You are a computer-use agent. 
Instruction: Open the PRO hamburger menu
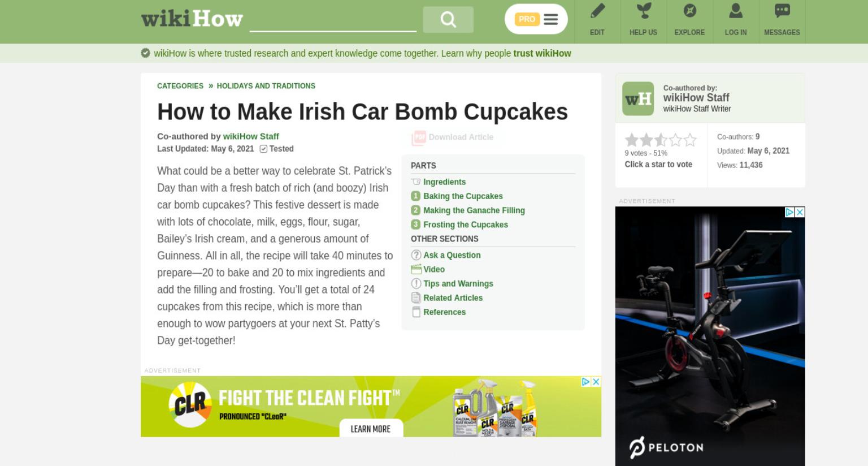pyautogui.click(x=536, y=19)
